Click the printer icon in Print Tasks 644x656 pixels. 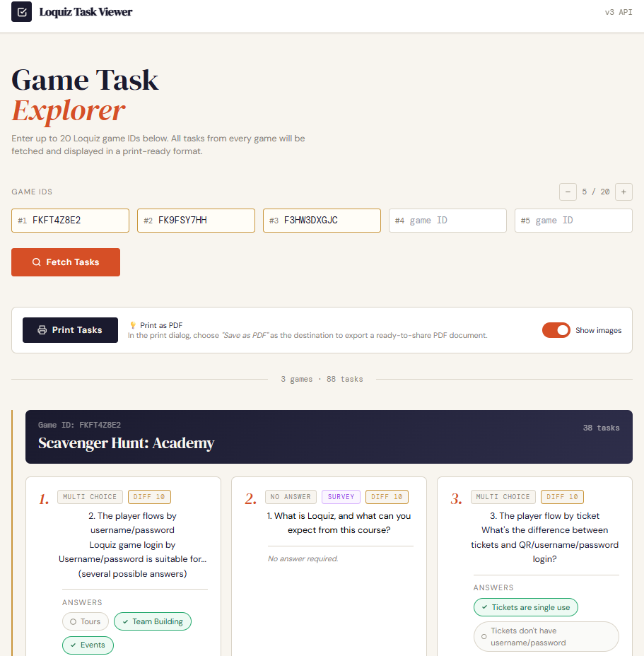coord(42,330)
